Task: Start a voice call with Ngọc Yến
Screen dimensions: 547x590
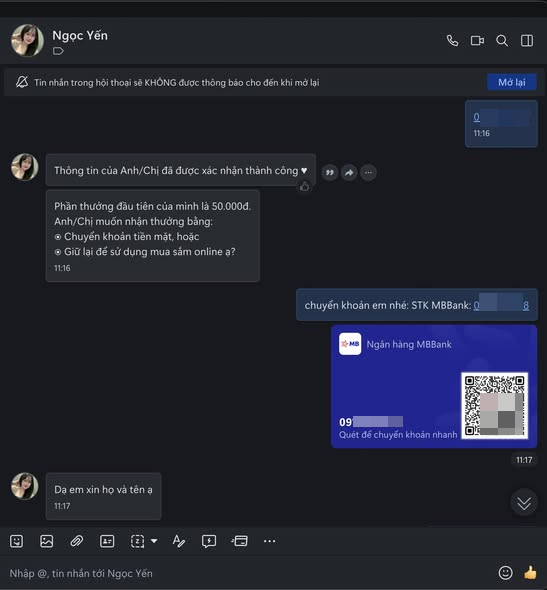Action: 452,40
